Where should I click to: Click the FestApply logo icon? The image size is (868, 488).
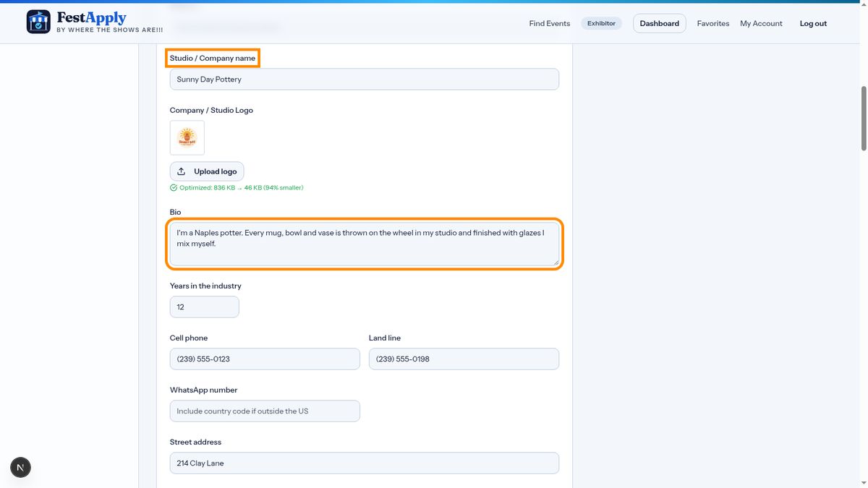click(38, 22)
